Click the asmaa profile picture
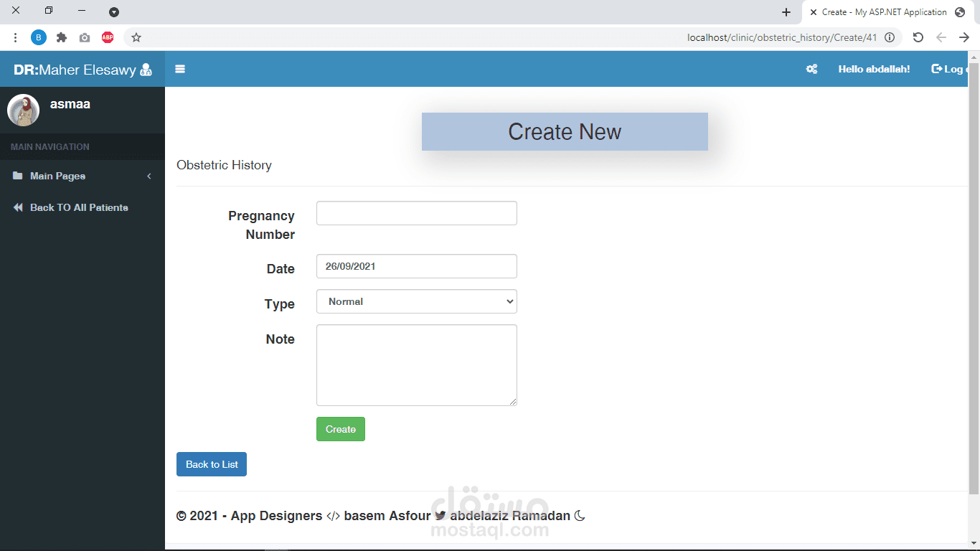Screen dimensions: 980x551 [23, 110]
